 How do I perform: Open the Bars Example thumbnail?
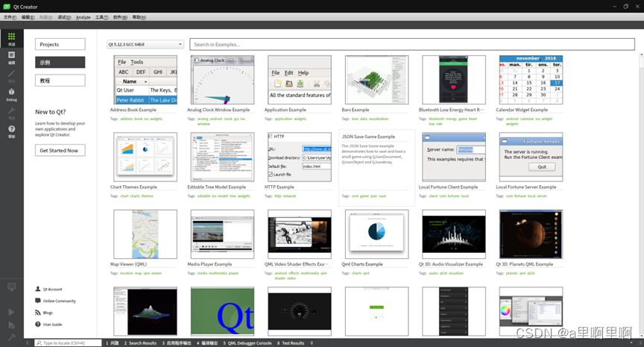376,80
